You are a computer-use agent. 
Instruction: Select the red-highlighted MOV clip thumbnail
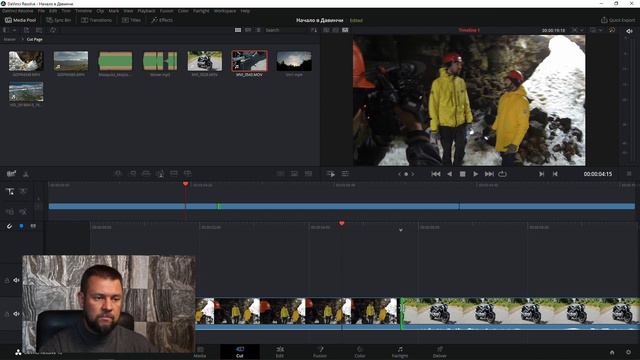click(249, 61)
